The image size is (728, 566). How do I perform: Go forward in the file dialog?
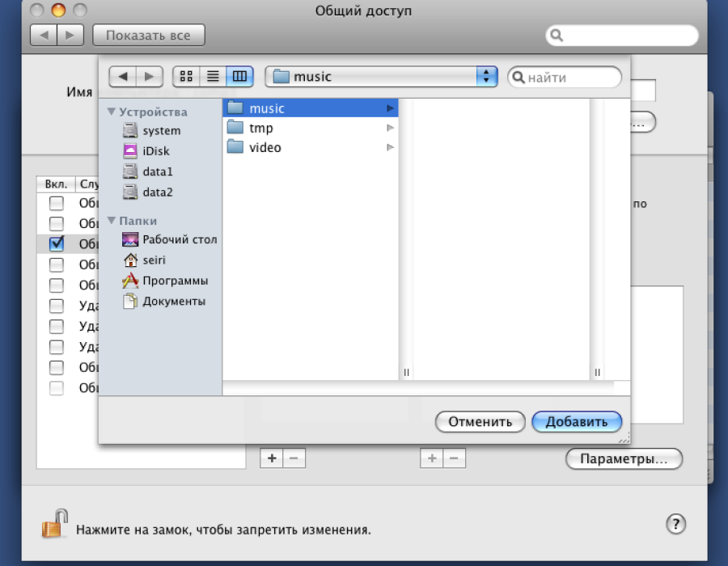(150, 77)
